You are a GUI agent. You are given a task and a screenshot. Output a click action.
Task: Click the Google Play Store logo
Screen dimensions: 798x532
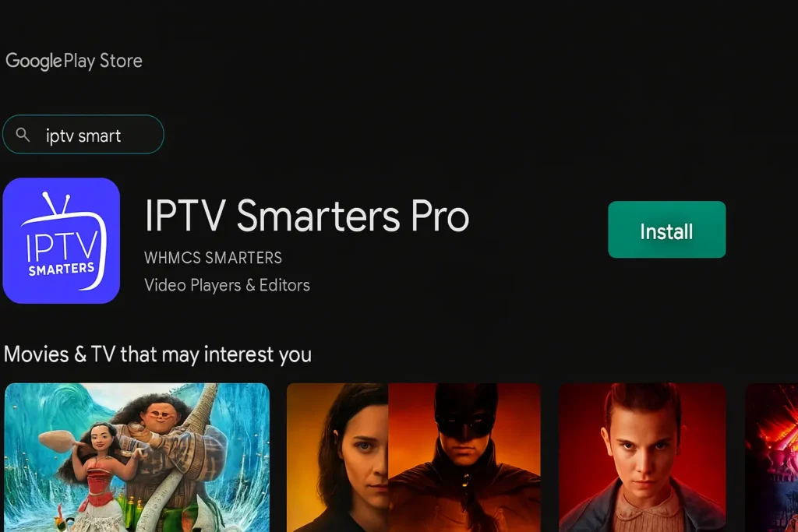[x=74, y=61]
